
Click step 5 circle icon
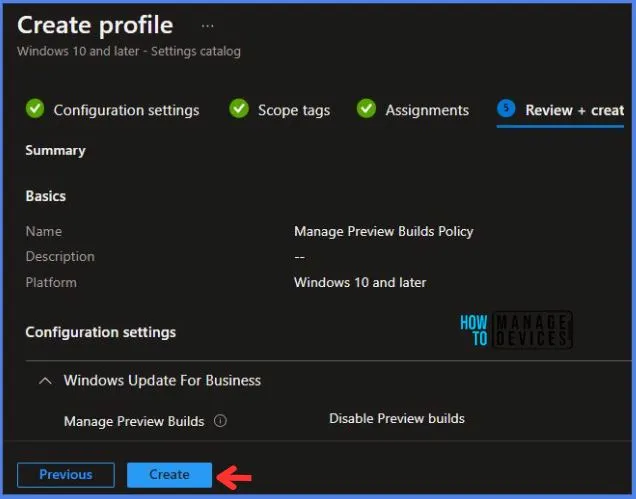coord(506,108)
